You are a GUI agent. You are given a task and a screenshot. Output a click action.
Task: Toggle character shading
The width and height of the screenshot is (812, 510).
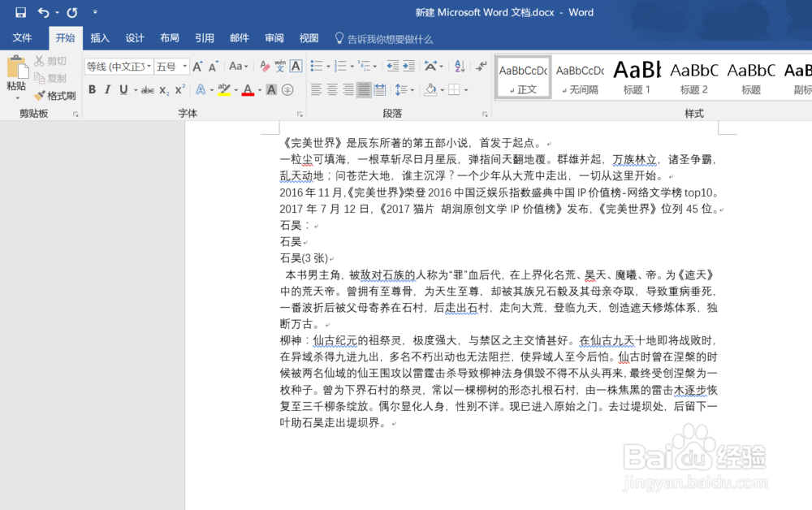(271, 89)
